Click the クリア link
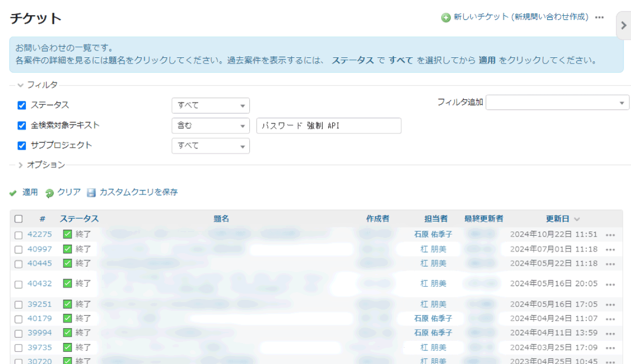631x364 pixels. (x=69, y=192)
